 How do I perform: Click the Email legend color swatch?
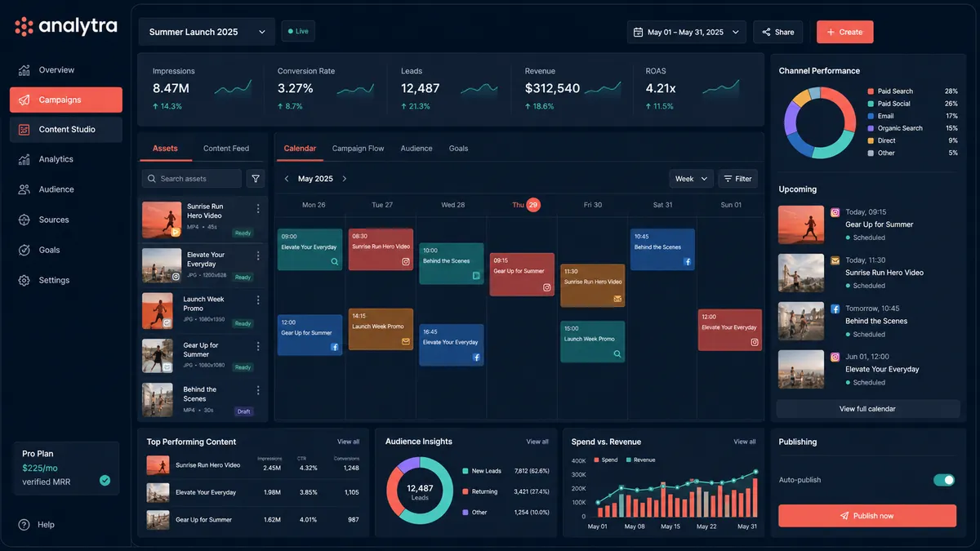[871, 116]
